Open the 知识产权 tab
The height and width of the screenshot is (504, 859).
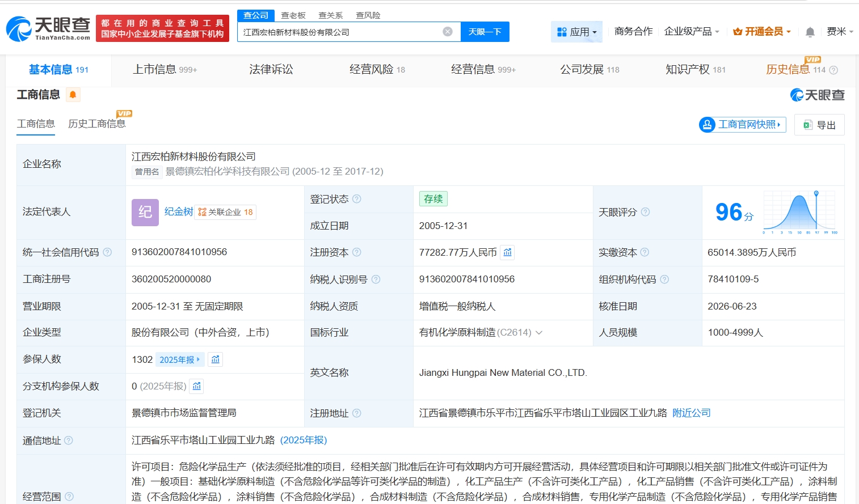point(696,70)
